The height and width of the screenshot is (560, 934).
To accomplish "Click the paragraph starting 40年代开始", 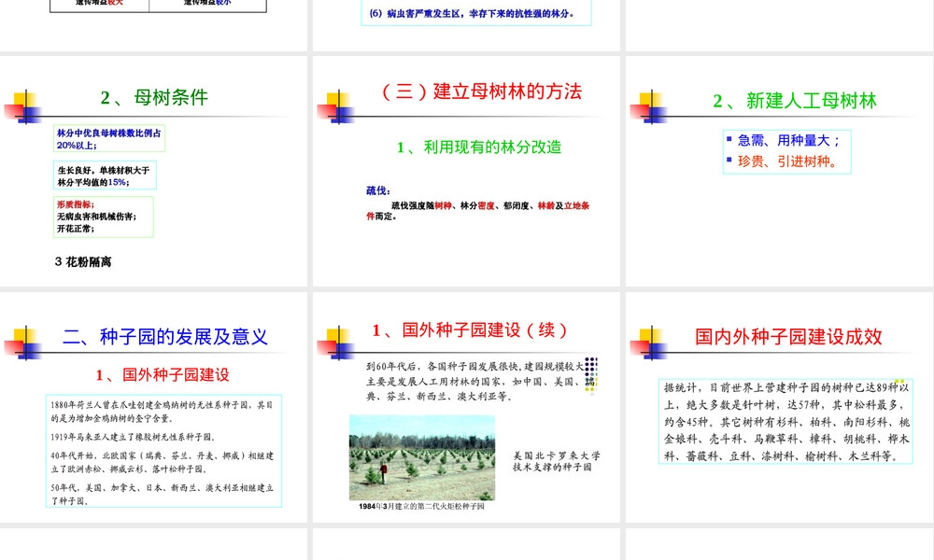I will [x=162, y=462].
